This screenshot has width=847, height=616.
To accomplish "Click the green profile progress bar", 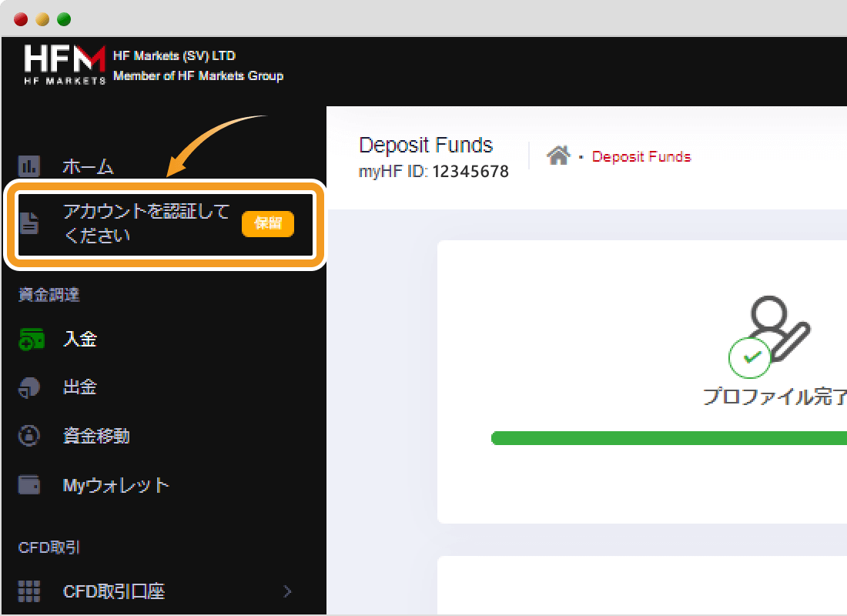I will pyautogui.click(x=668, y=438).
